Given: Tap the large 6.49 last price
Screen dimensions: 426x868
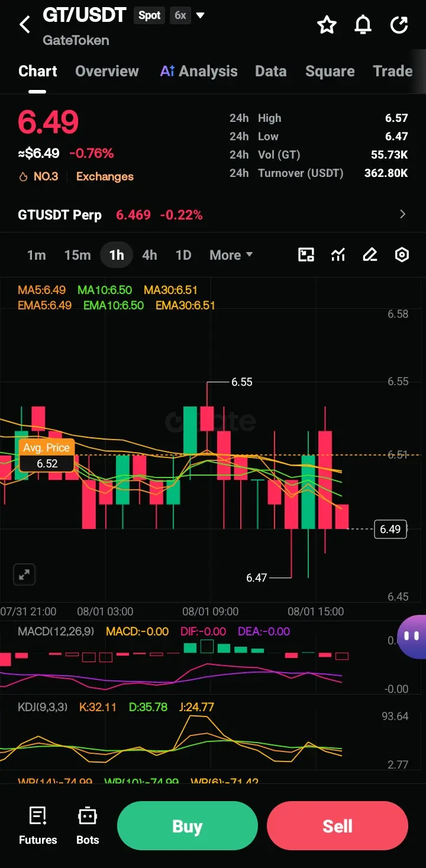Looking at the screenshot, I should click(48, 122).
